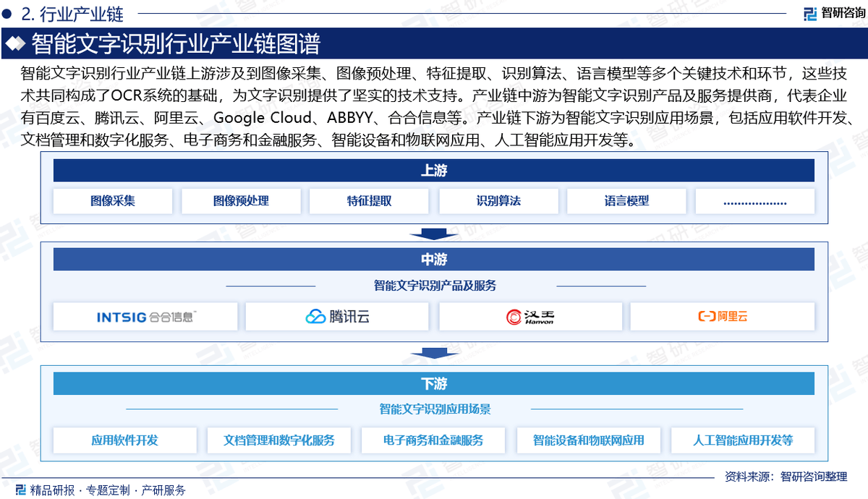Click the 智能设备和物联网应用 box
Viewport: 868px width, 499px height.
(x=588, y=440)
